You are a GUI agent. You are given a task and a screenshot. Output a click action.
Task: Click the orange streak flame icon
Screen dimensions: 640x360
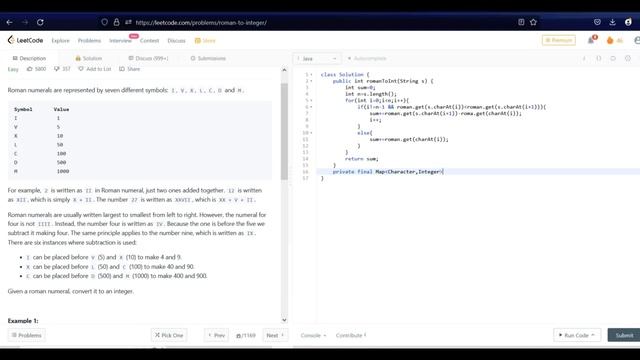610,40
